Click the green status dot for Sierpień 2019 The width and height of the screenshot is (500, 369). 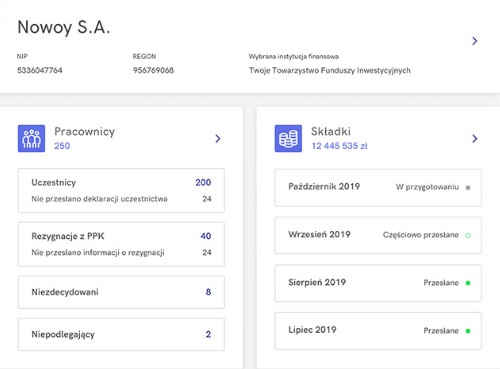tap(468, 283)
